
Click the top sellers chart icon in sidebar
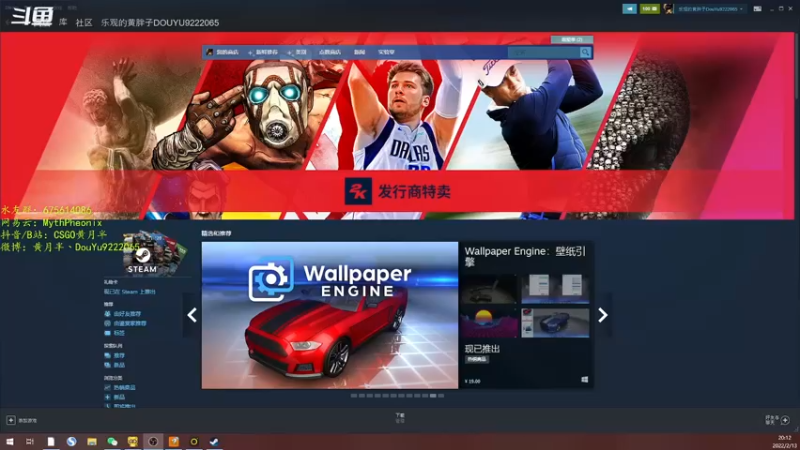[x=107, y=388]
